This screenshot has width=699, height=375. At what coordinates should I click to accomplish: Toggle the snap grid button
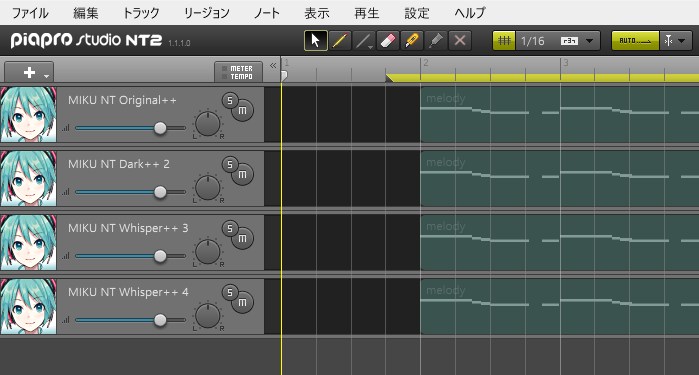(504, 41)
